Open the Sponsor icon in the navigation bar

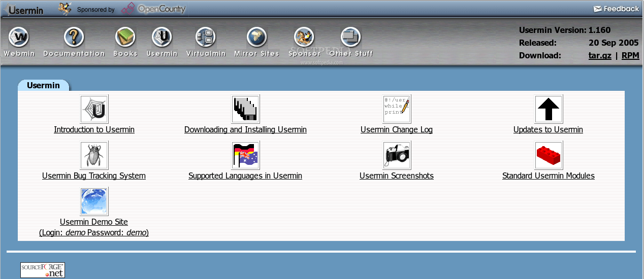click(x=304, y=37)
